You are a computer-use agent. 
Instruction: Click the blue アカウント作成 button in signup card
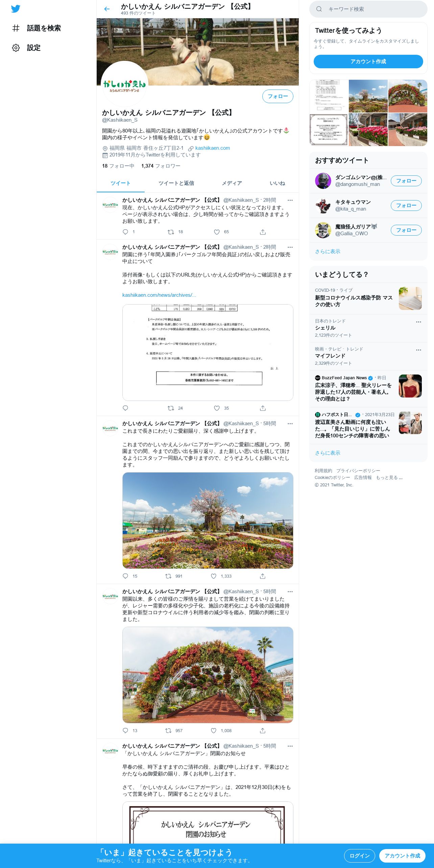368,62
